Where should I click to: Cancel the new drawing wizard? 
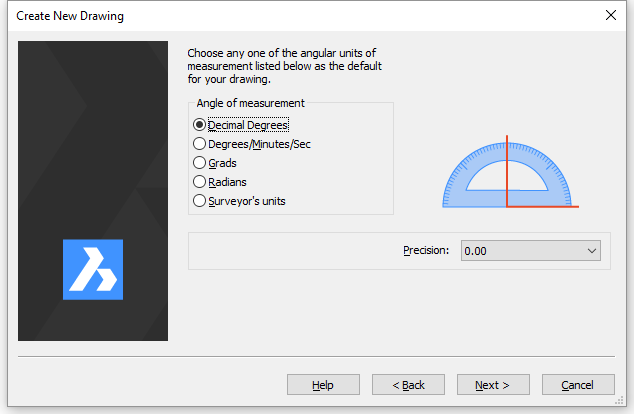click(578, 384)
